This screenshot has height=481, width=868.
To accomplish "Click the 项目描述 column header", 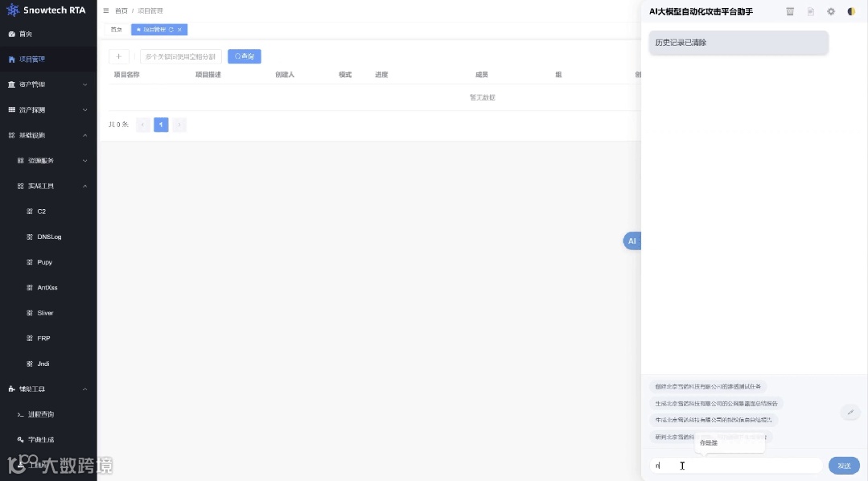I will 208,75.
